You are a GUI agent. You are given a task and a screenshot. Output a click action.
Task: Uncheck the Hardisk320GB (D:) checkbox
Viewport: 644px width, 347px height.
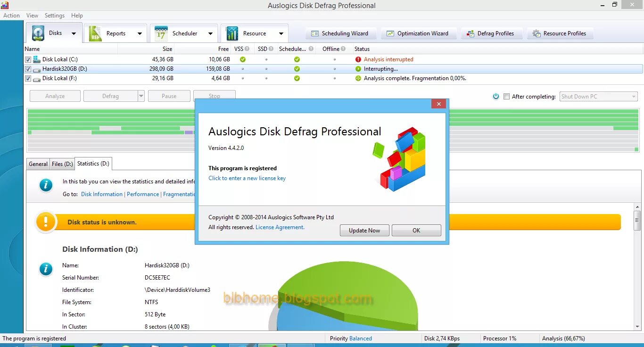point(28,69)
